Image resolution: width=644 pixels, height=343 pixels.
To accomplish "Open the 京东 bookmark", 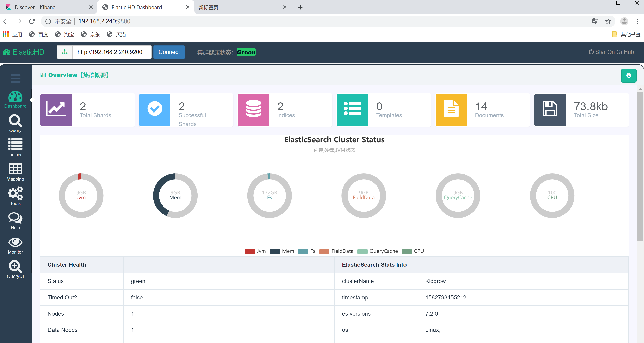I will pos(91,34).
